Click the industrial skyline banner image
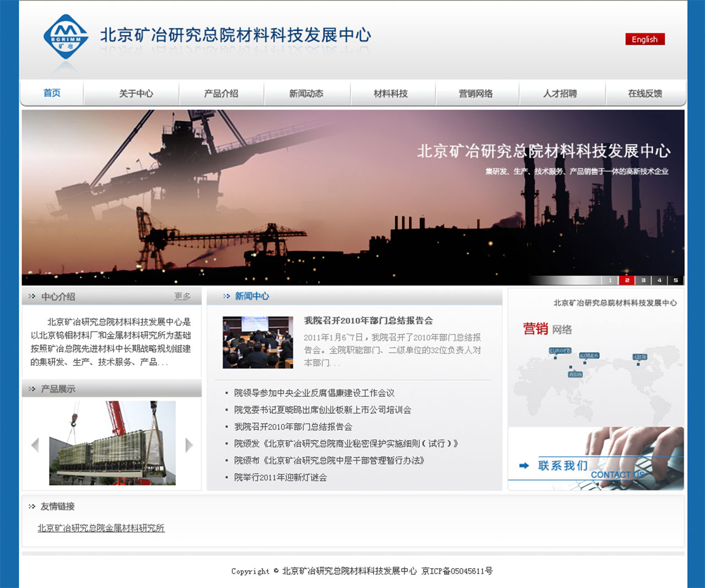This screenshot has width=705, height=588. pos(353,197)
